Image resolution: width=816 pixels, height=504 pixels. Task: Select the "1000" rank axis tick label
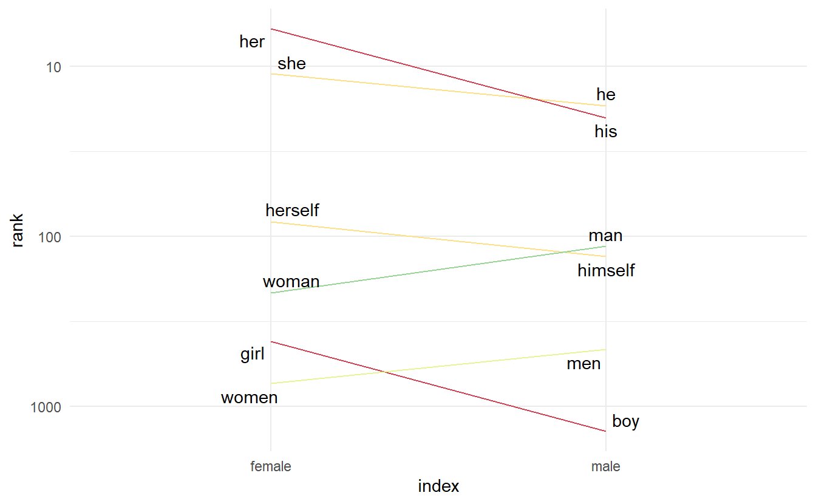(x=46, y=407)
